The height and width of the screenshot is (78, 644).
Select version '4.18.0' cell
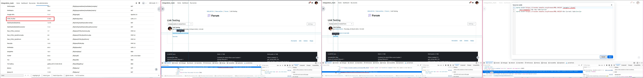pos(49,19)
